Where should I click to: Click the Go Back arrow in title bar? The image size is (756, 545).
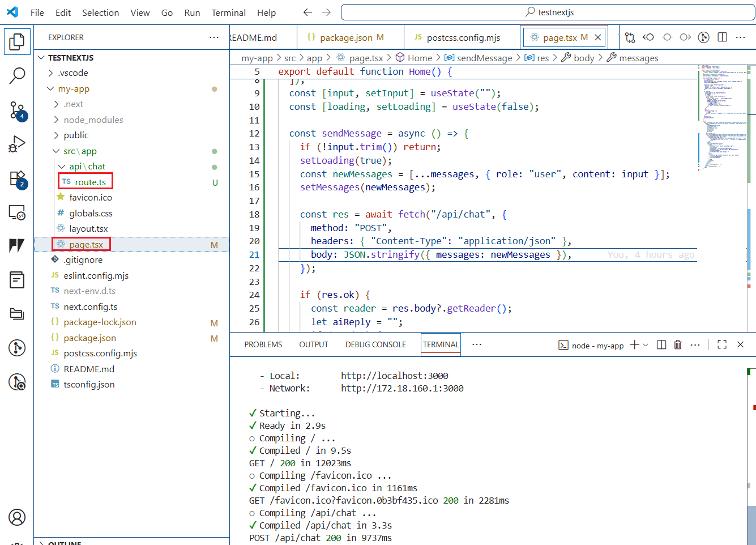coord(307,12)
